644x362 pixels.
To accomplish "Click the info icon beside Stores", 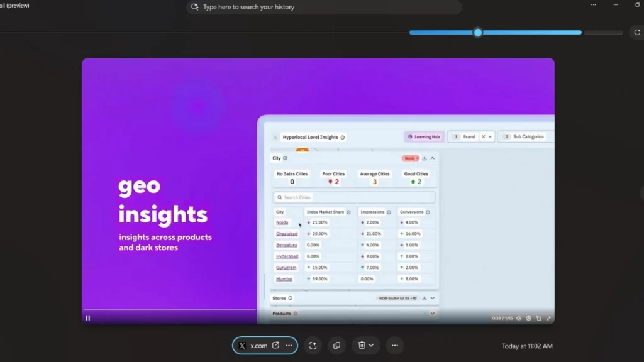I will click(291, 299).
